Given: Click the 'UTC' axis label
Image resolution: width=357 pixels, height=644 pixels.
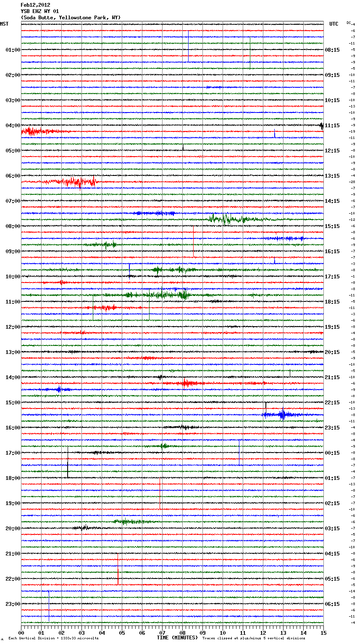Looking at the screenshot, I should (x=334, y=24).
